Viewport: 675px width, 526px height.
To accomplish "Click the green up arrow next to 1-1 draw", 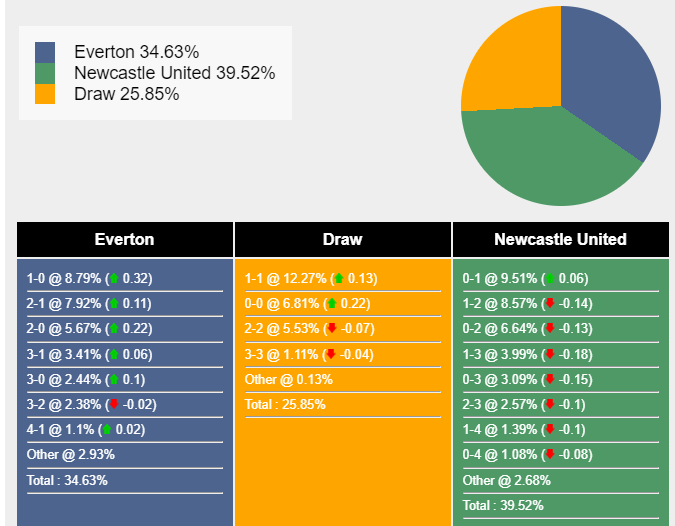I will coord(338,279).
